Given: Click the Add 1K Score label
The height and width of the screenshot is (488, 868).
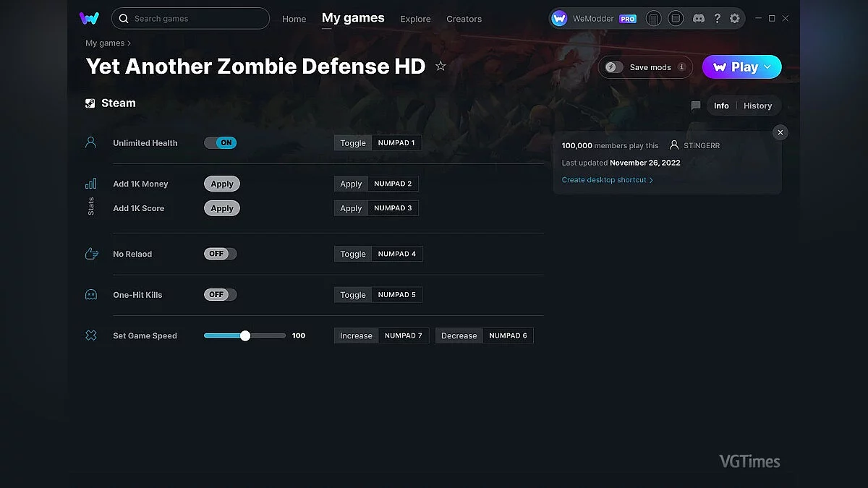Looking at the screenshot, I should tap(138, 208).
